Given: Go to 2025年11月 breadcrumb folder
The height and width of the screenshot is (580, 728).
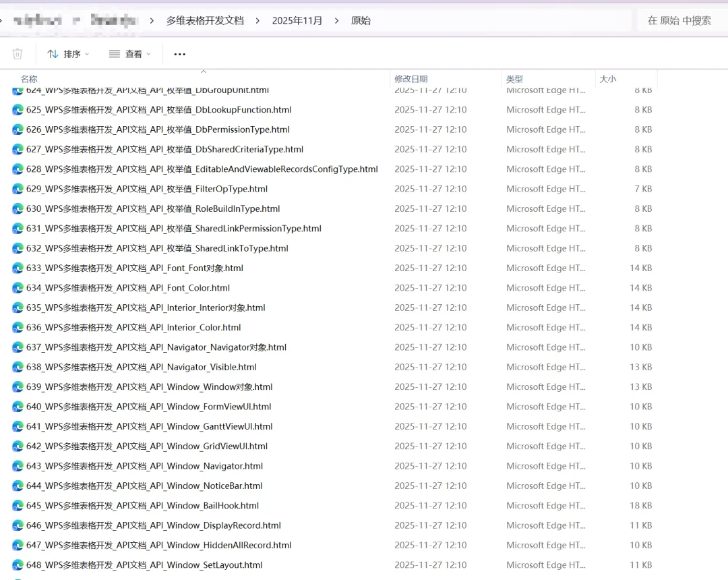Looking at the screenshot, I should point(297,20).
